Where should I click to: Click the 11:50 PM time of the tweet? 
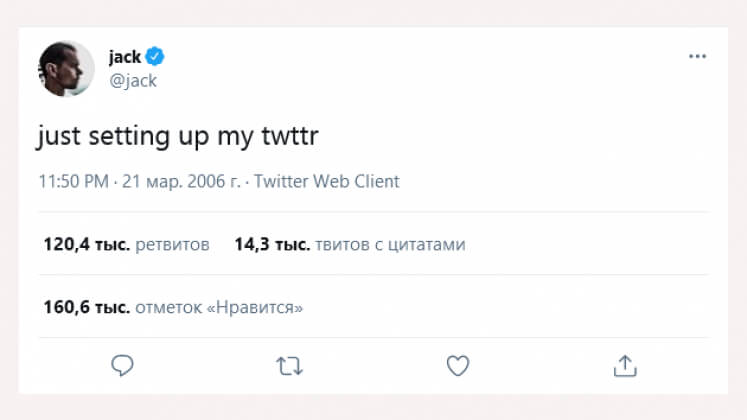pos(73,182)
